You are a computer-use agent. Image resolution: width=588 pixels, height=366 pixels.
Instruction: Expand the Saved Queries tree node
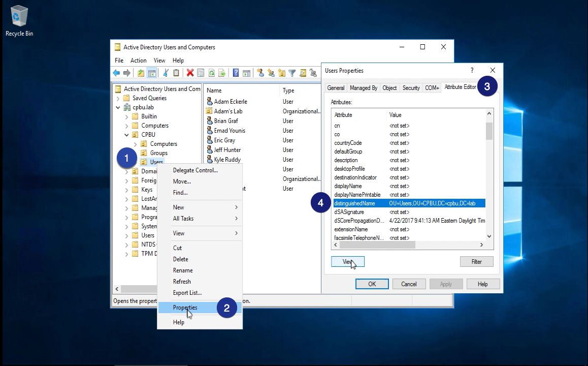click(x=118, y=98)
